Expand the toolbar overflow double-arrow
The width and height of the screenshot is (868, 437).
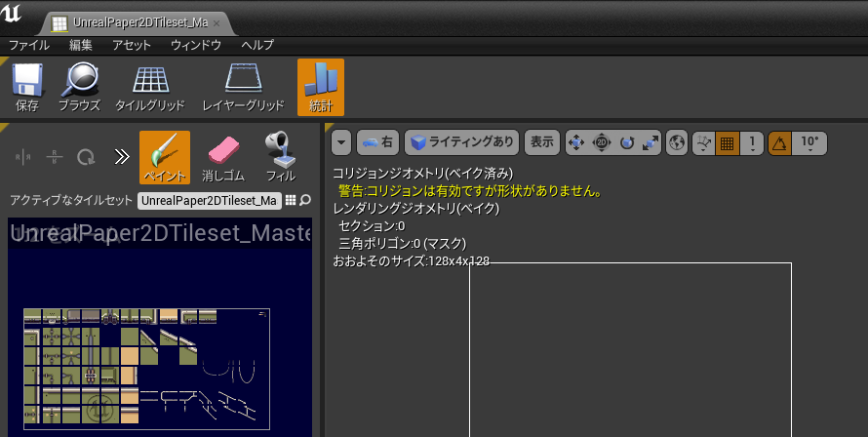coord(121,157)
